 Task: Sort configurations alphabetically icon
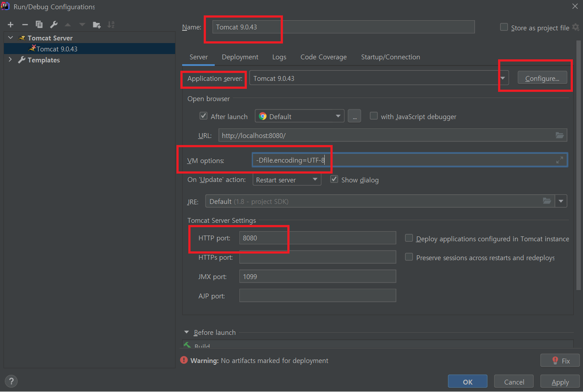point(111,25)
